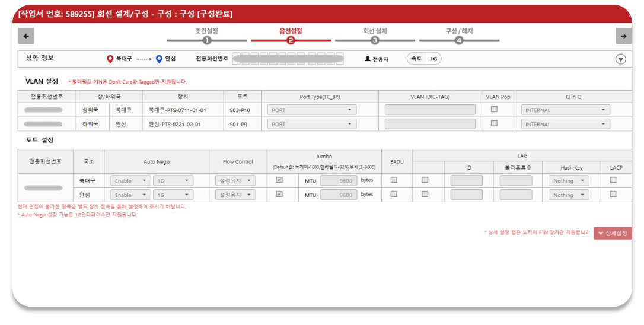The height and width of the screenshot is (325, 644).
Task: Open step 1 조건설정
Action: pyautogui.click(x=206, y=36)
